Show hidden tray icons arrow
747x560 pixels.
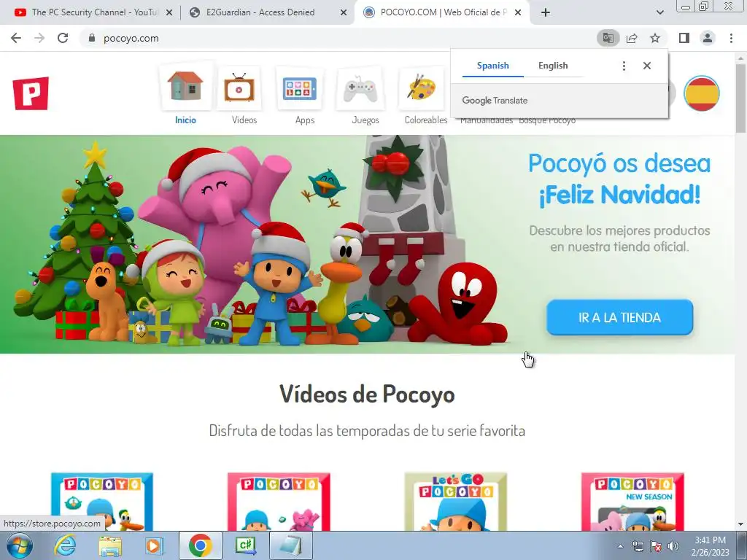pyautogui.click(x=620, y=546)
